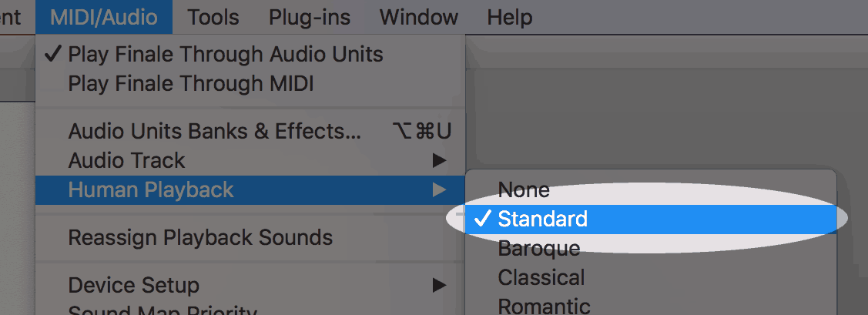Open the Window menu
This screenshot has width=868, height=315.
point(419,17)
